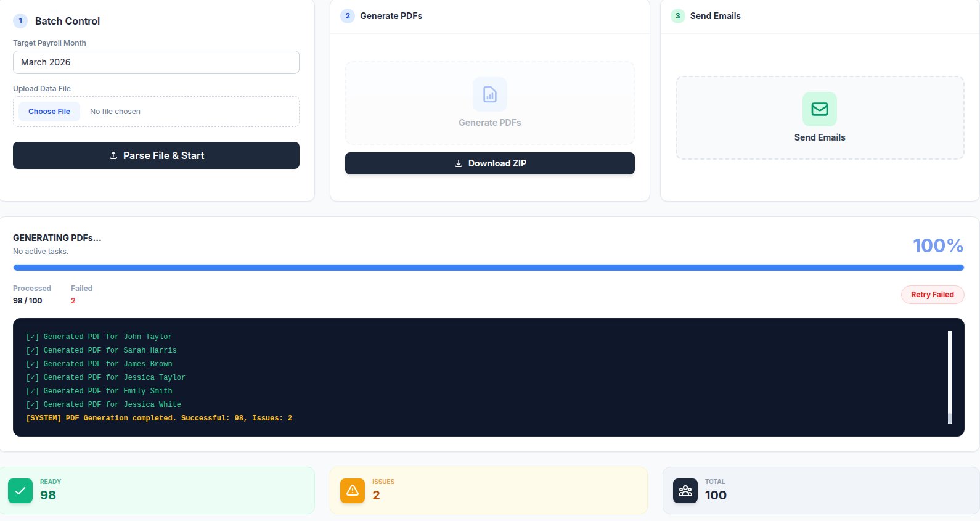
Task: Click the 'No active tasks.' status text
Action: (x=41, y=252)
